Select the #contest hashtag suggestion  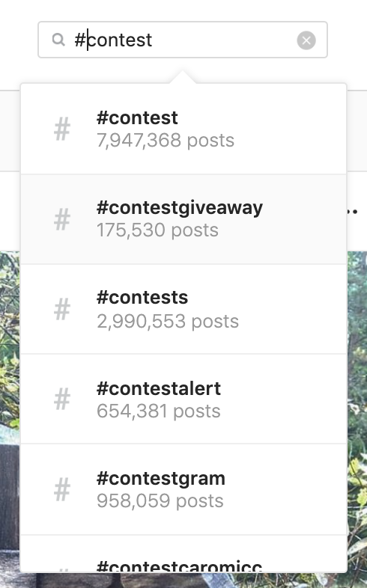click(x=183, y=129)
